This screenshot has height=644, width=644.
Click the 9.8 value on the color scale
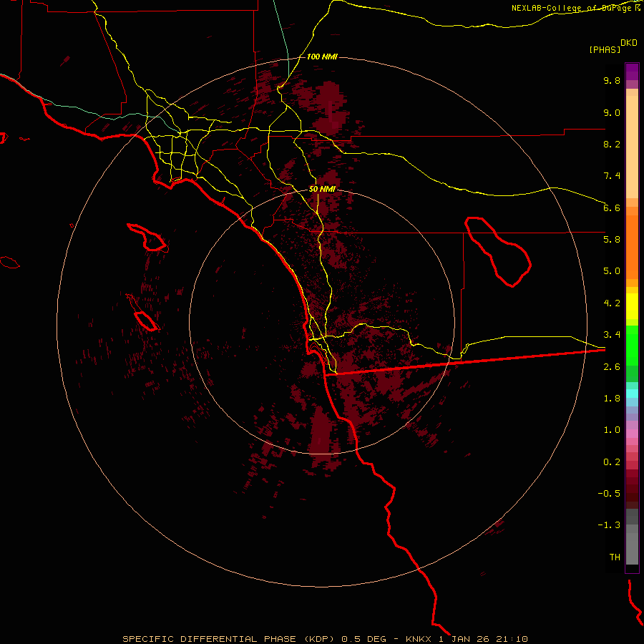[612, 80]
